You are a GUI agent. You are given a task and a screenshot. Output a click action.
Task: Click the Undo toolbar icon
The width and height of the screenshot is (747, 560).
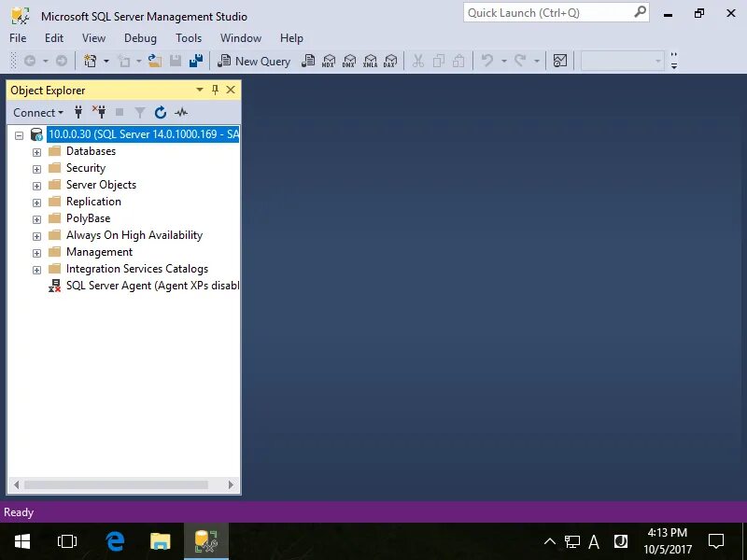coord(486,61)
